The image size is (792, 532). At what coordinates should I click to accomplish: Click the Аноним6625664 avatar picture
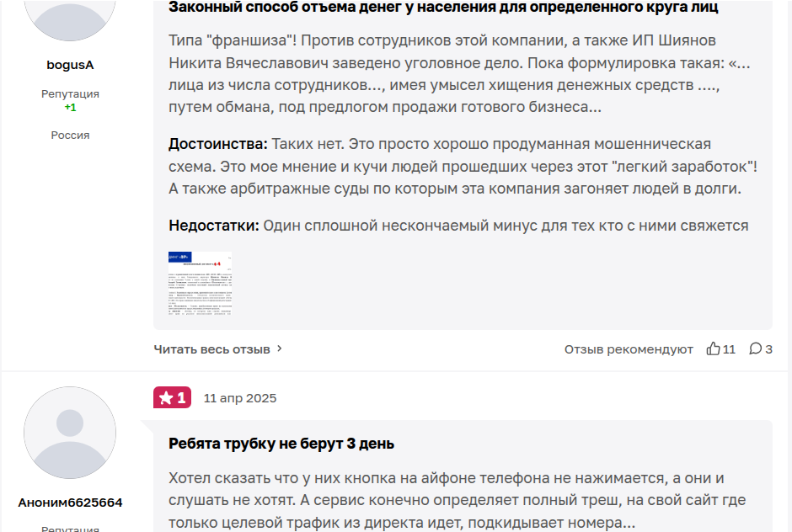70,433
